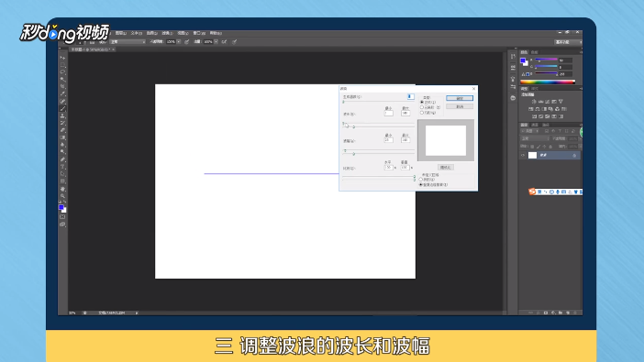Click the foreground color swatch in Color panel
The width and height of the screenshot is (644, 362).
[x=522, y=60]
